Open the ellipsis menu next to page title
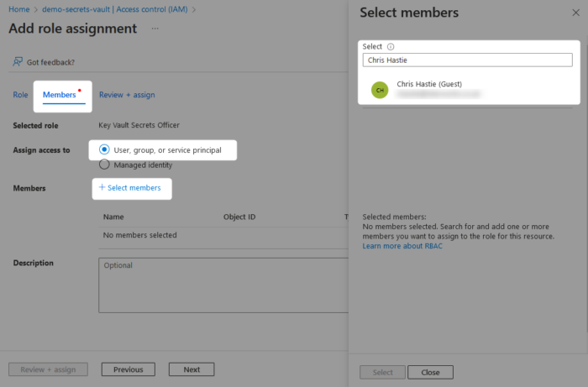The height and width of the screenshot is (387, 588). tap(155, 29)
